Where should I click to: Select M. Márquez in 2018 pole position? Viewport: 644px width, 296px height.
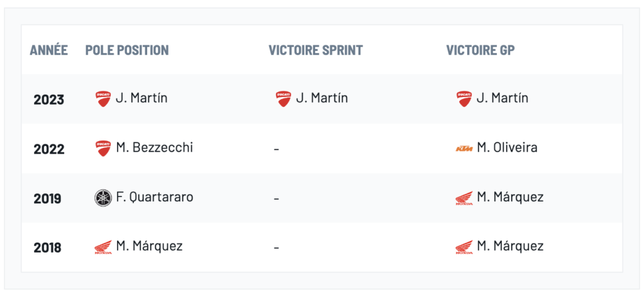pyautogui.click(x=149, y=246)
